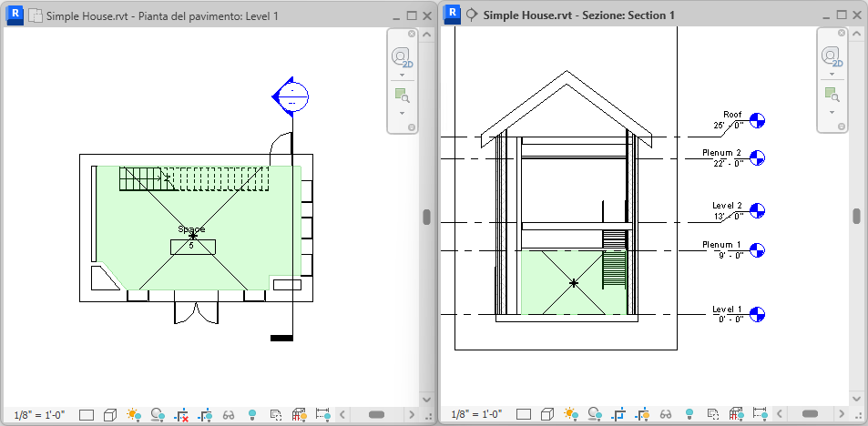
Task: Select the Level 2 level head symbol
Action: pos(757,211)
